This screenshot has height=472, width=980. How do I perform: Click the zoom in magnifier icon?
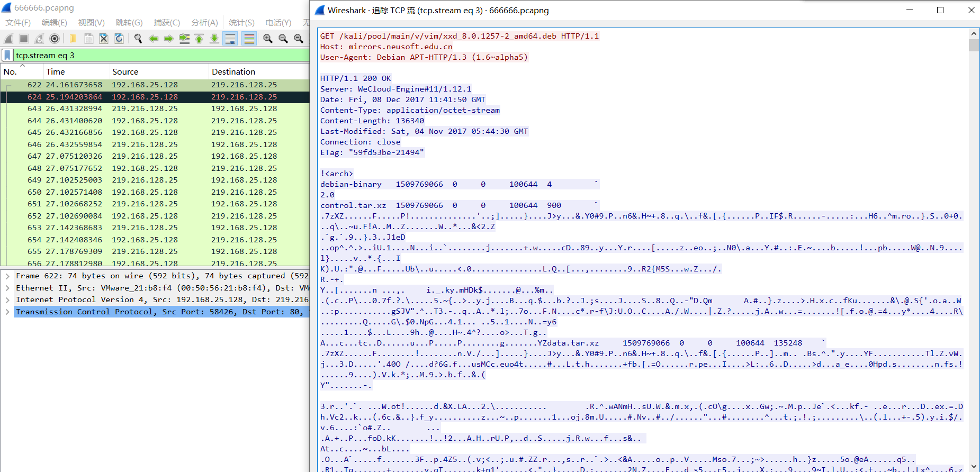pos(268,39)
